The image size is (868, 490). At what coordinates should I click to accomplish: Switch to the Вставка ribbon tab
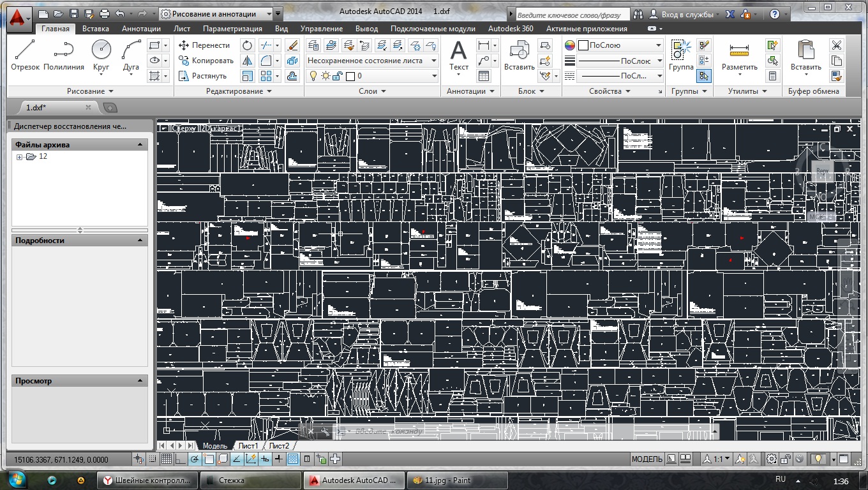click(x=95, y=29)
